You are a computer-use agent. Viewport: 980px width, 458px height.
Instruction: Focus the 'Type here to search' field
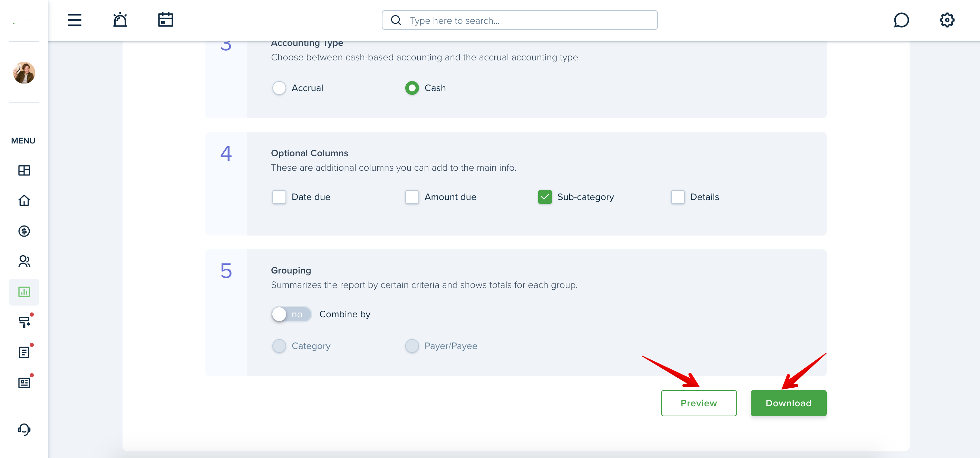click(x=520, y=20)
